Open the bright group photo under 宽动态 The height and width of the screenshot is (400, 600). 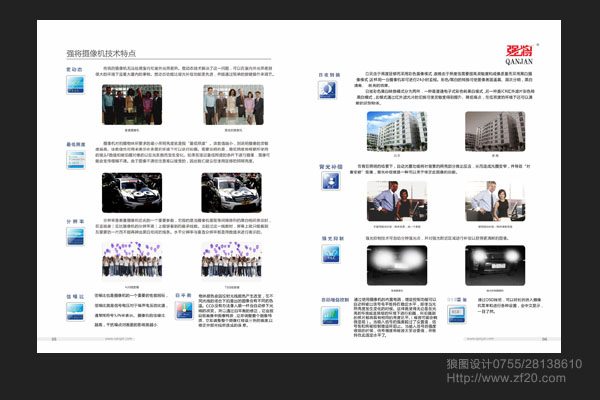pos(233,105)
